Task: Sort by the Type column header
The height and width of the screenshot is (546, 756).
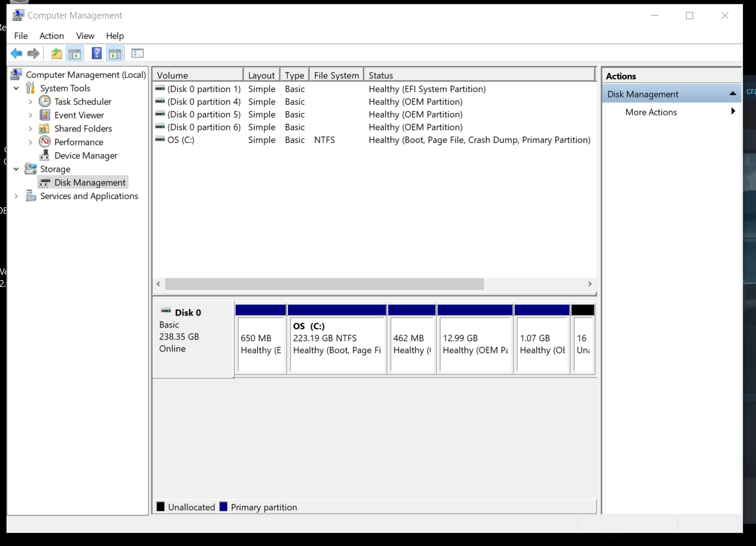Action: (x=294, y=75)
